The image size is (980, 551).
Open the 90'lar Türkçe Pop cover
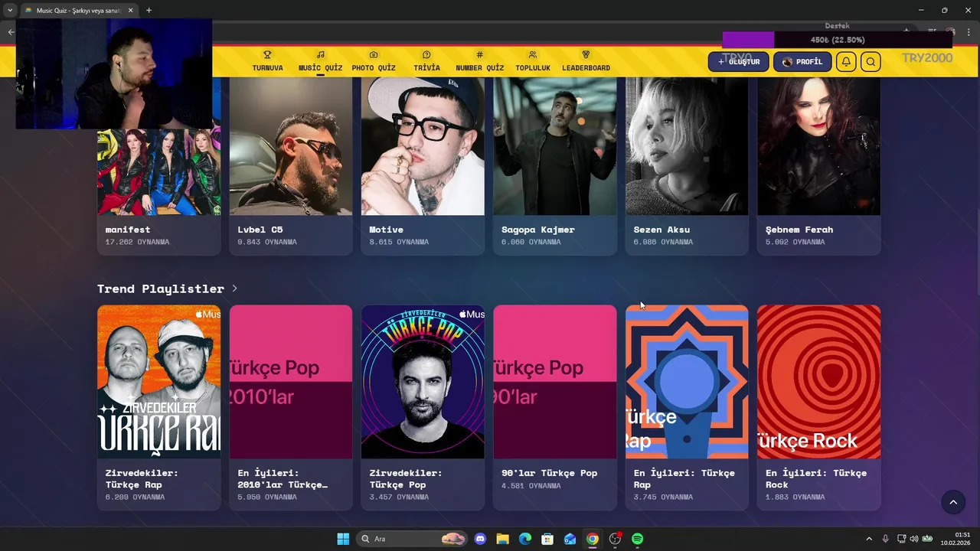coord(555,382)
